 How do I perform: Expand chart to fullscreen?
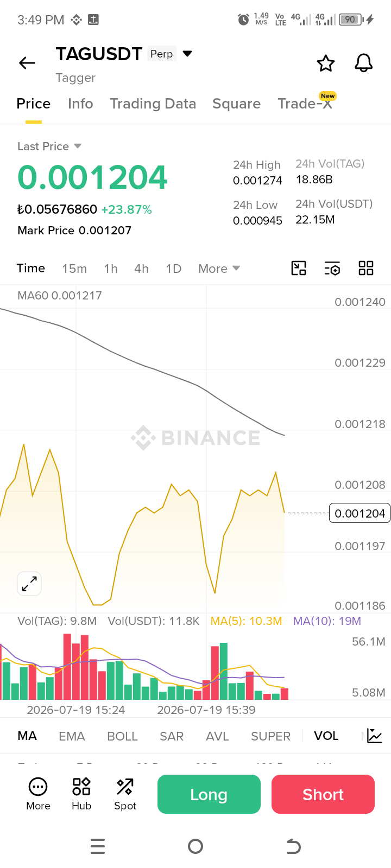(29, 584)
